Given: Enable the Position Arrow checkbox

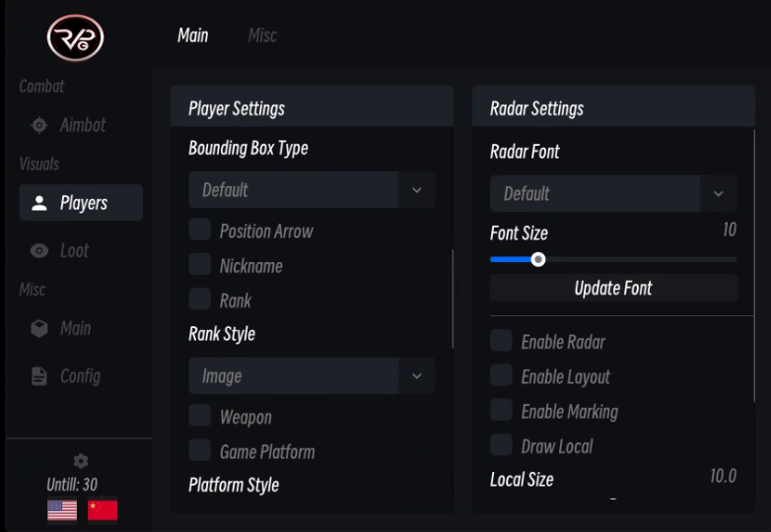Looking at the screenshot, I should click(x=199, y=230).
